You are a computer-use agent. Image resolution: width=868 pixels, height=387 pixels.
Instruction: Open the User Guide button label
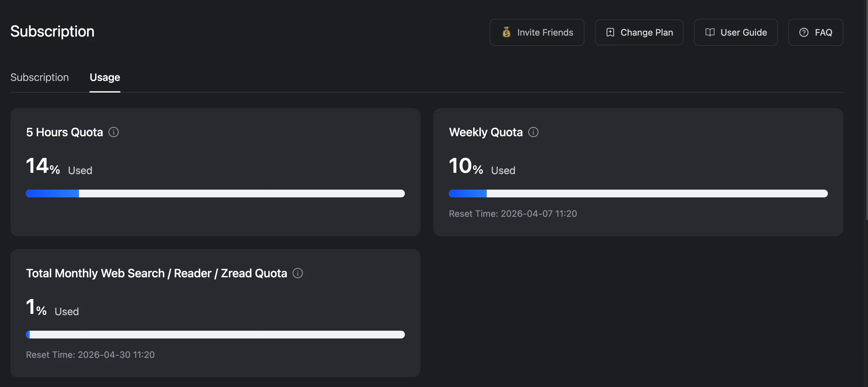[x=743, y=32]
